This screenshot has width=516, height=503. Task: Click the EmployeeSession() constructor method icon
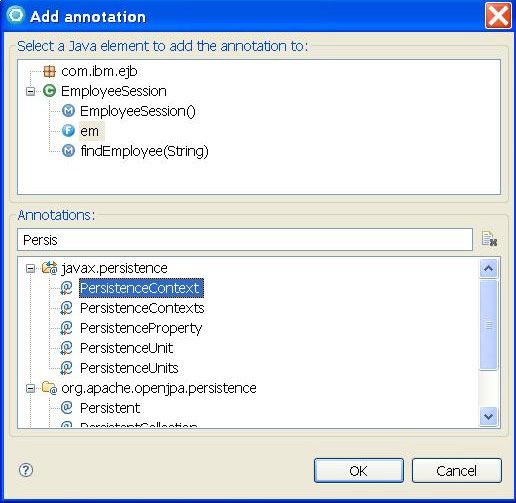[68, 111]
